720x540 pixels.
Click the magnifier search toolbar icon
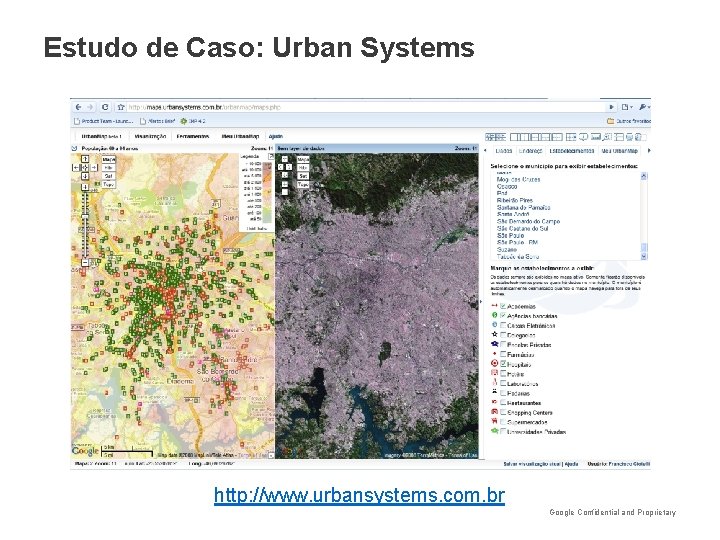point(607,137)
